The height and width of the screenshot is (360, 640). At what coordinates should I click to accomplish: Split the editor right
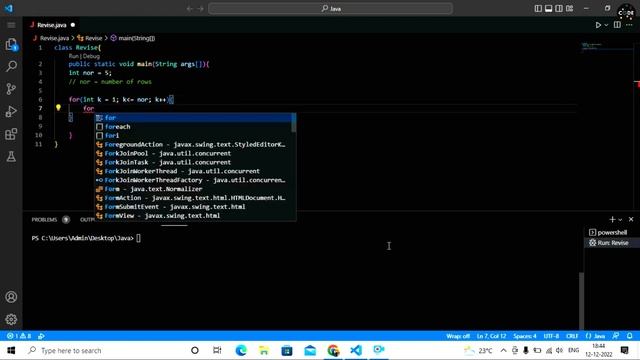(617, 25)
